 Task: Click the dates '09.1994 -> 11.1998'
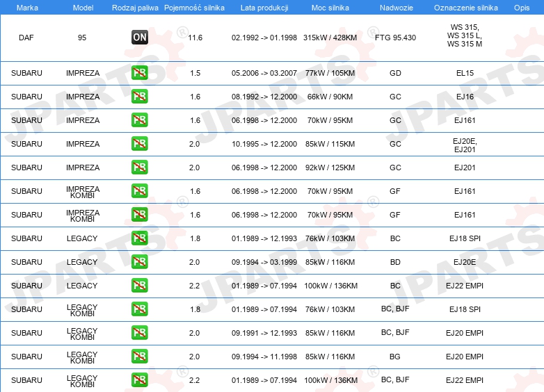click(264, 357)
